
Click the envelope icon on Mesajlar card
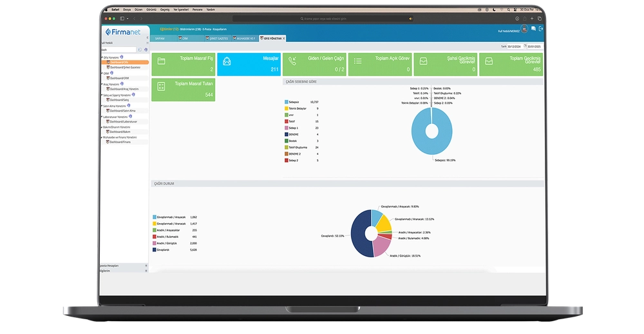click(227, 61)
